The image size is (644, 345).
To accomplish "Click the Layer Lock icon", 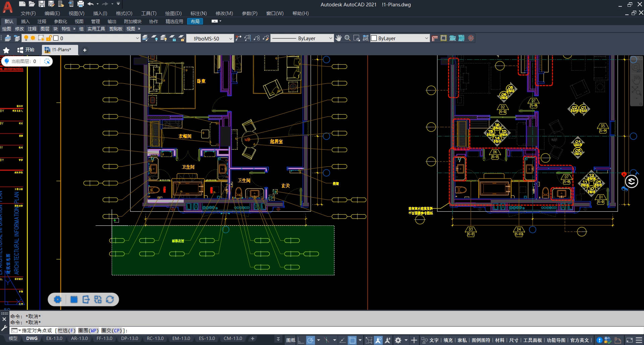I will coord(173,38).
